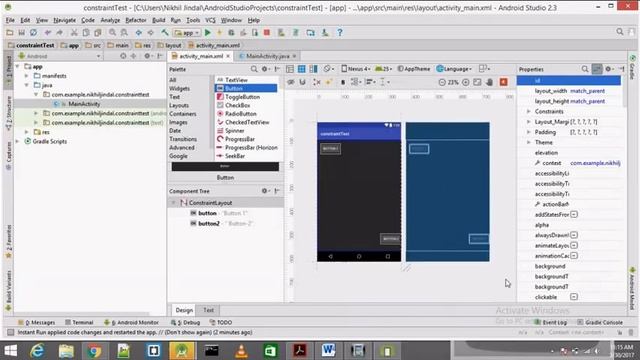Click the red warnings and errors icon

[x=504, y=82]
